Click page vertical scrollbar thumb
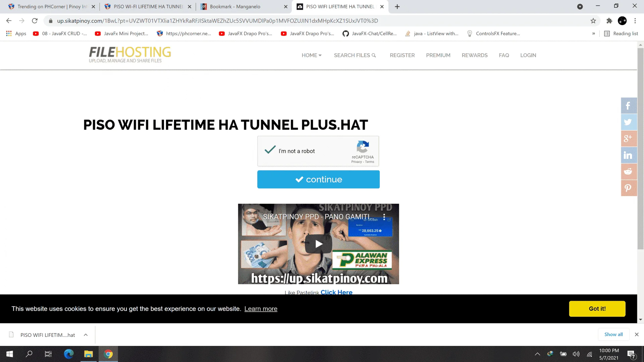The image size is (644, 362). pos(640,148)
